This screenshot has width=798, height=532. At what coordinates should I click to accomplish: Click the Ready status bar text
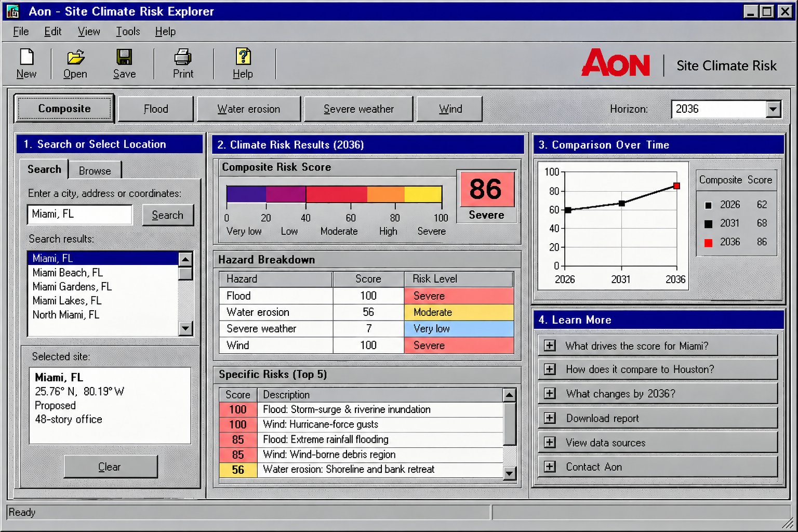(22, 512)
